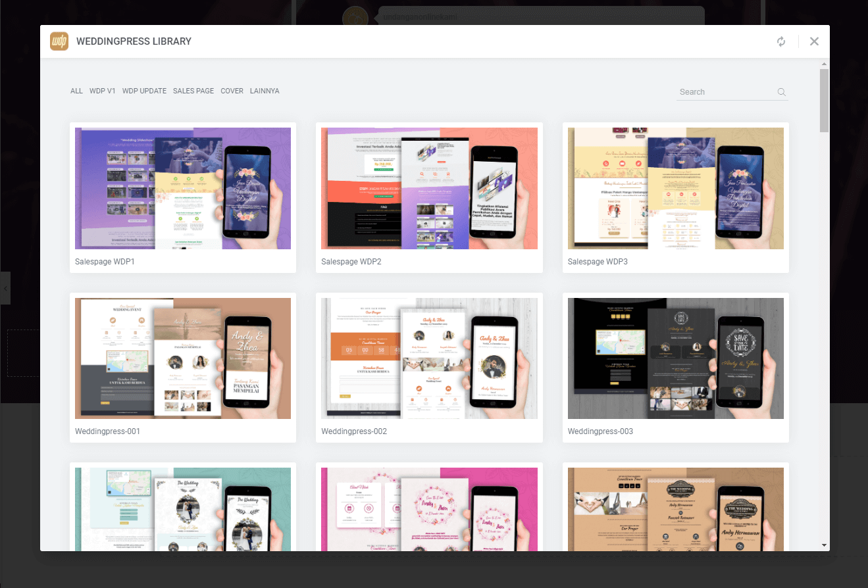Click the sync library refresh icon
Image resolution: width=868 pixels, height=588 pixels.
(781, 41)
